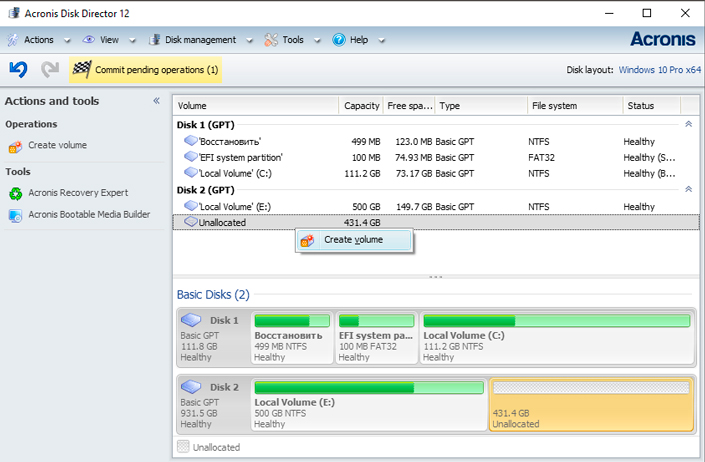Sort by the Status column header
705x462 pixels.
[x=652, y=106]
